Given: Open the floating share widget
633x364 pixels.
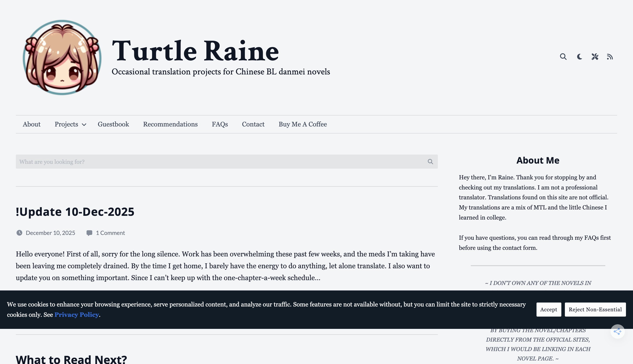Looking at the screenshot, I should (x=618, y=331).
